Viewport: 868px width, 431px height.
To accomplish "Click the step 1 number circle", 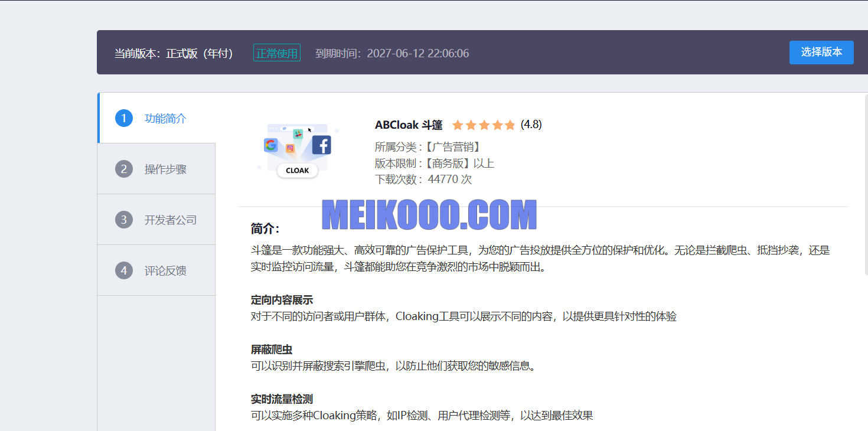I will (x=124, y=118).
